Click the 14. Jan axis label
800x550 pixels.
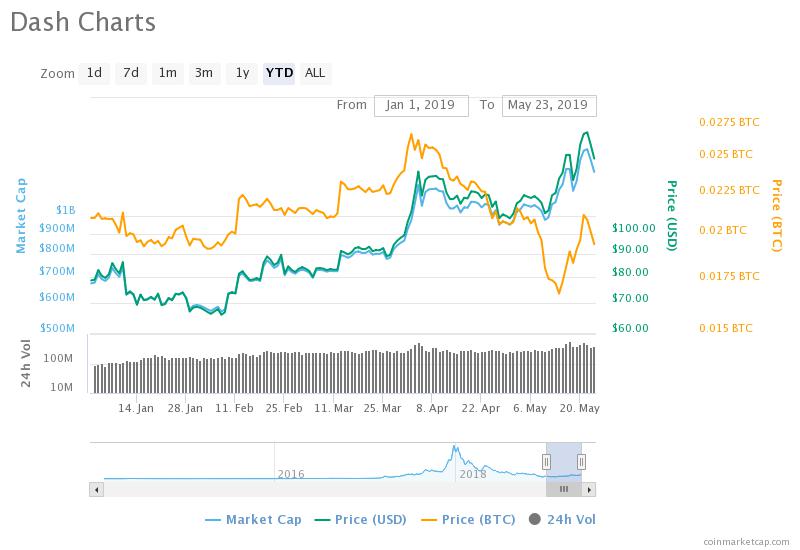point(136,408)
